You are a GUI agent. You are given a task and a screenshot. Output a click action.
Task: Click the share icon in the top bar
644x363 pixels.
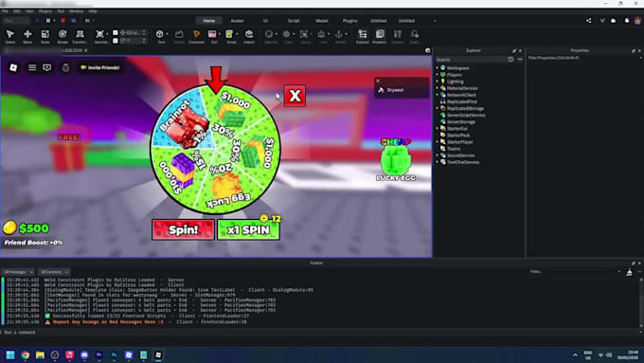click(x=588, y=21)
